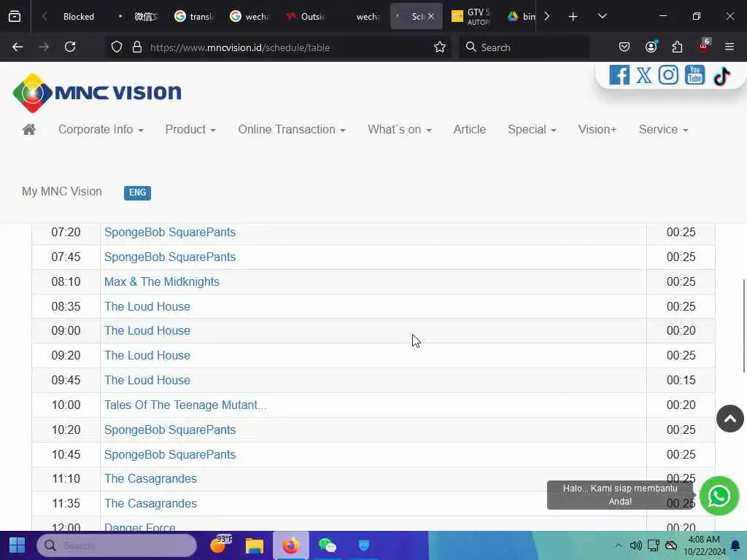Open the Instagram social icon
Screen dimensions: 747x560
668,75
